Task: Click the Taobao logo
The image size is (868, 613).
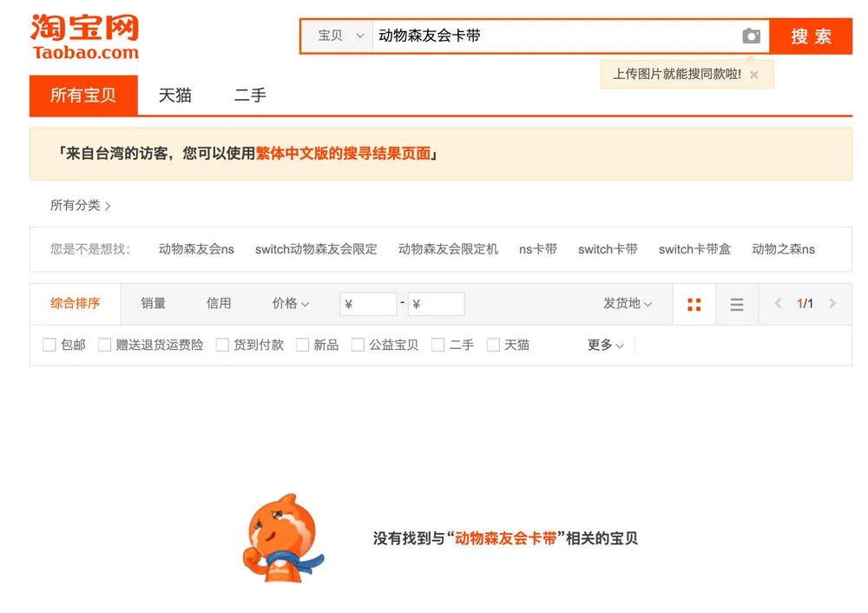Action: click(x=85, y=36)
